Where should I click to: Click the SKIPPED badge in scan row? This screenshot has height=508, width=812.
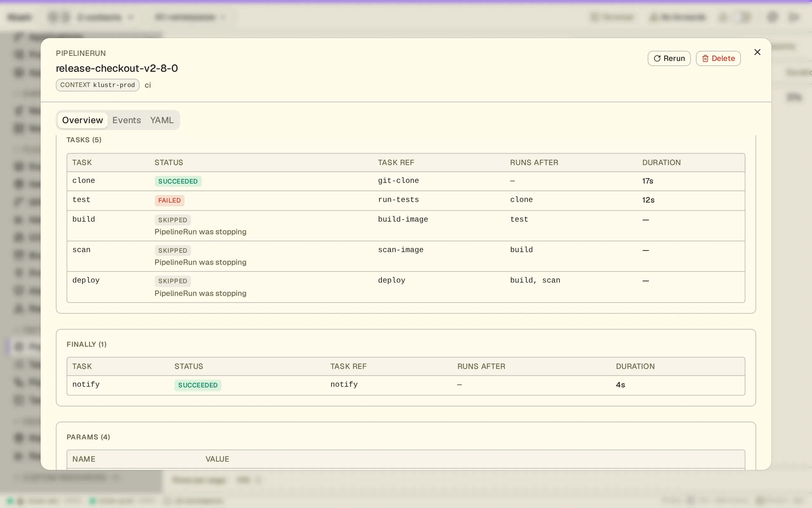(173, 251)
